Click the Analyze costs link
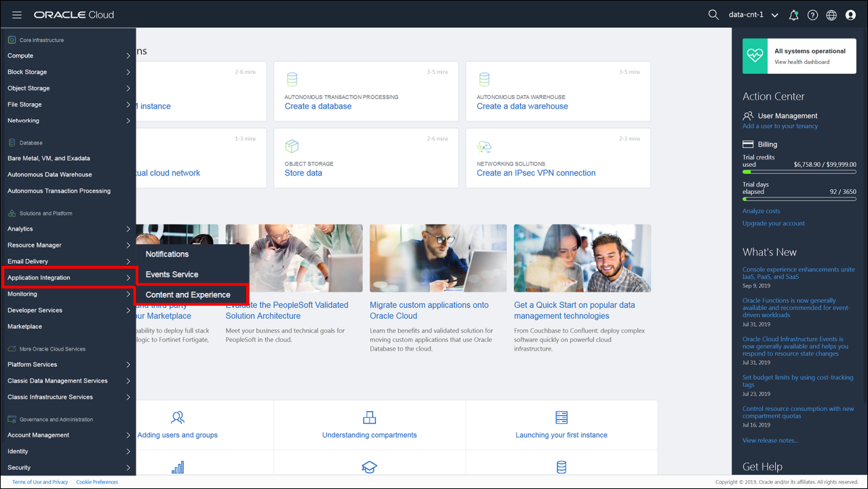 pos(761,211)
